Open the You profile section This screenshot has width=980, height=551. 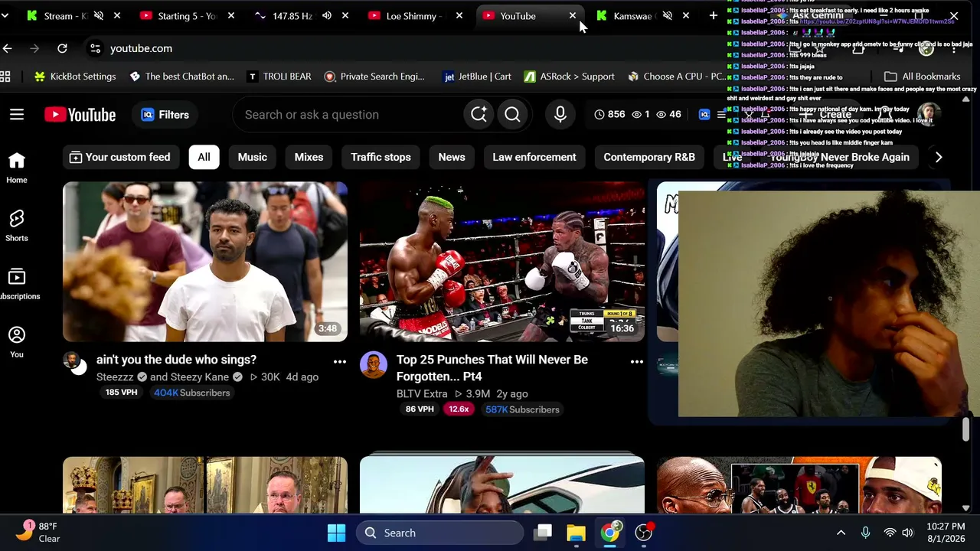[x=17, y=343]
